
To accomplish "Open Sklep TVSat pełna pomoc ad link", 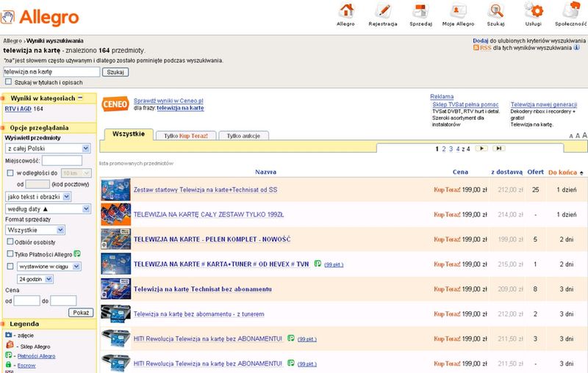I will [465, 104].
